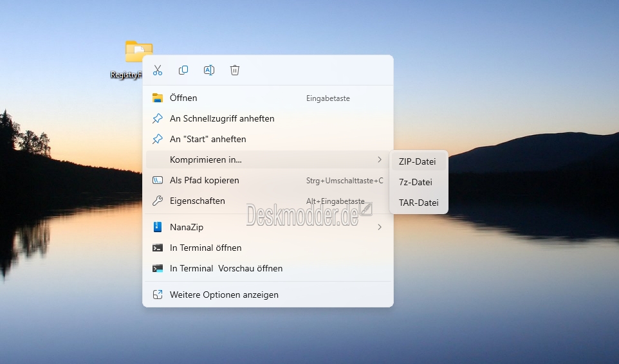Screen dimensions: 619x364
Task: Click the Cut scissors icon
Action: (158, 70)
